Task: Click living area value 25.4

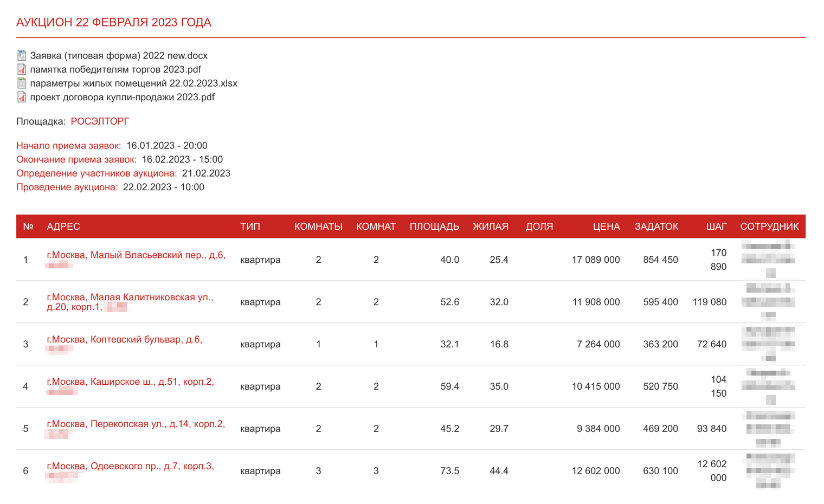Action: tap(499, 260)
